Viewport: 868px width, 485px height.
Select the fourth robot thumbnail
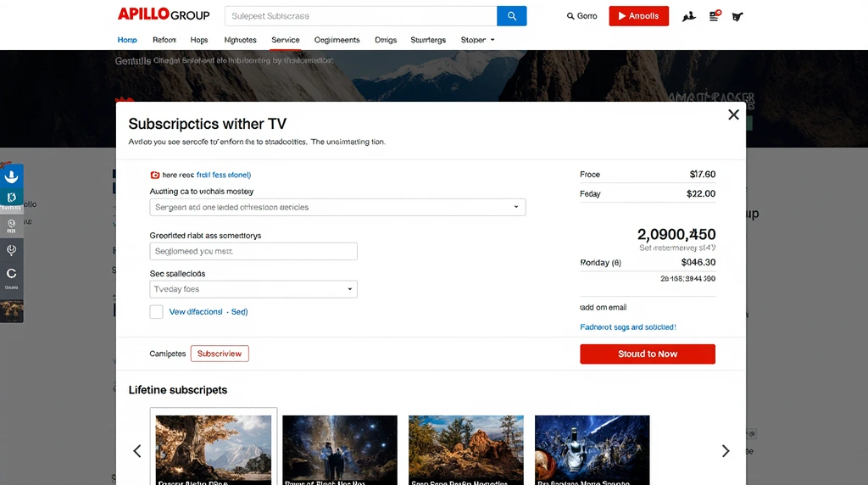tap(593, 449)
